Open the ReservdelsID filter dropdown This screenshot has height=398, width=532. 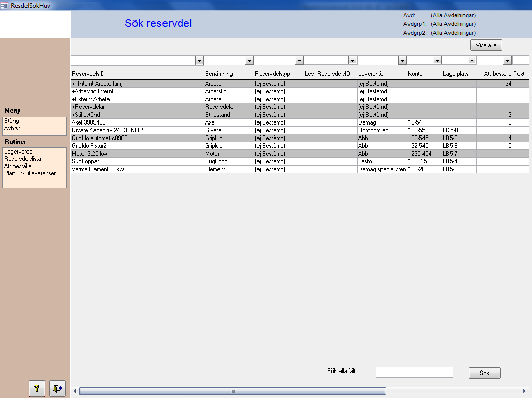click(199, 60)
